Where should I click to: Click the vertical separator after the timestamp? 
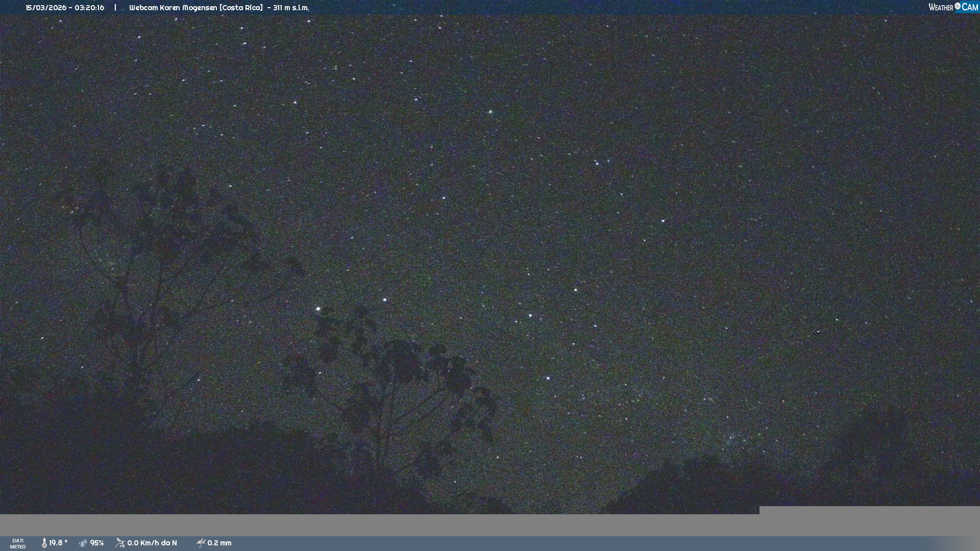click(x=115, y=8)
